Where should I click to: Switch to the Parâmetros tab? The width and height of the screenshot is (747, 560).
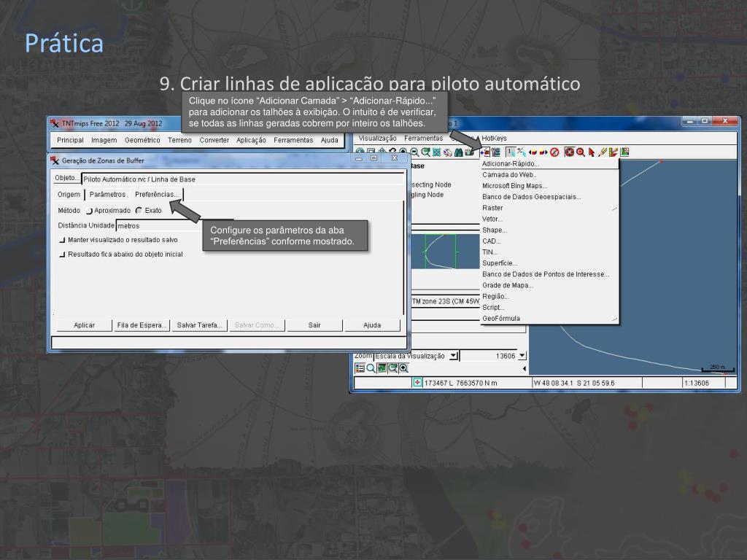pos(108,194)
